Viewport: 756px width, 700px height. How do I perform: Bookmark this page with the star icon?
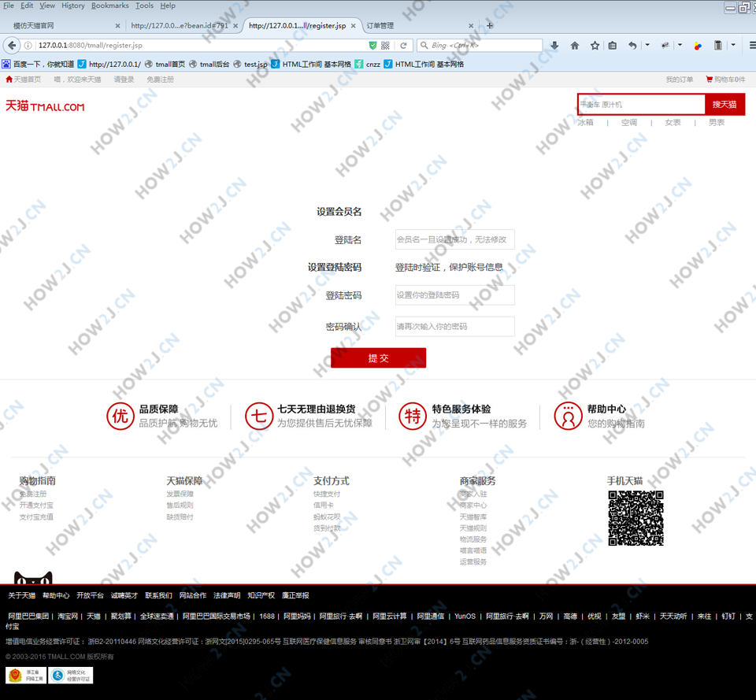pyautogui.click(x=595, y=46)
